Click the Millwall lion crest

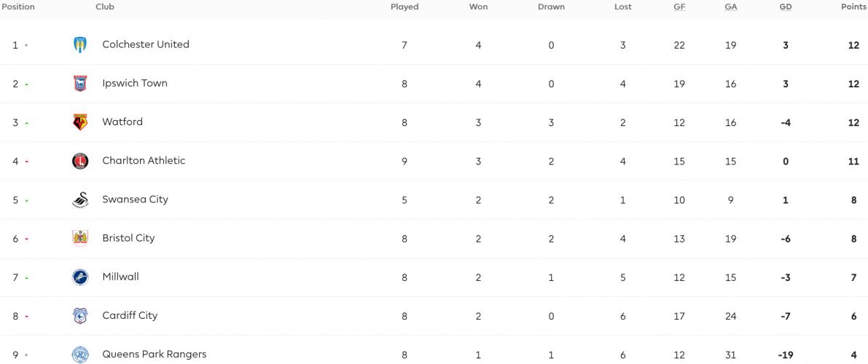80,277
